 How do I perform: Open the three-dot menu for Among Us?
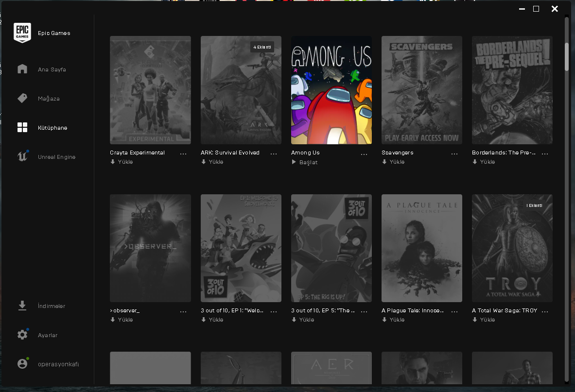point(364,154)
